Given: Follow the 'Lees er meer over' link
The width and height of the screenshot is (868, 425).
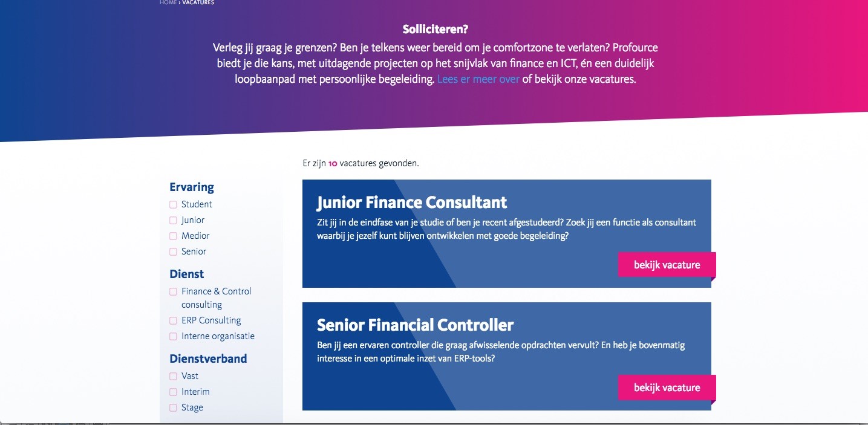Looking at the screenshot, I should point(478,79).
